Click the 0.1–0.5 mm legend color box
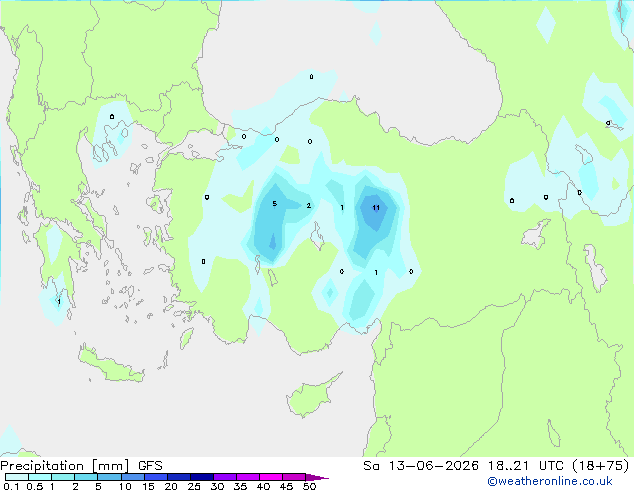The image size is (634, 490). [x=17, y=477]
